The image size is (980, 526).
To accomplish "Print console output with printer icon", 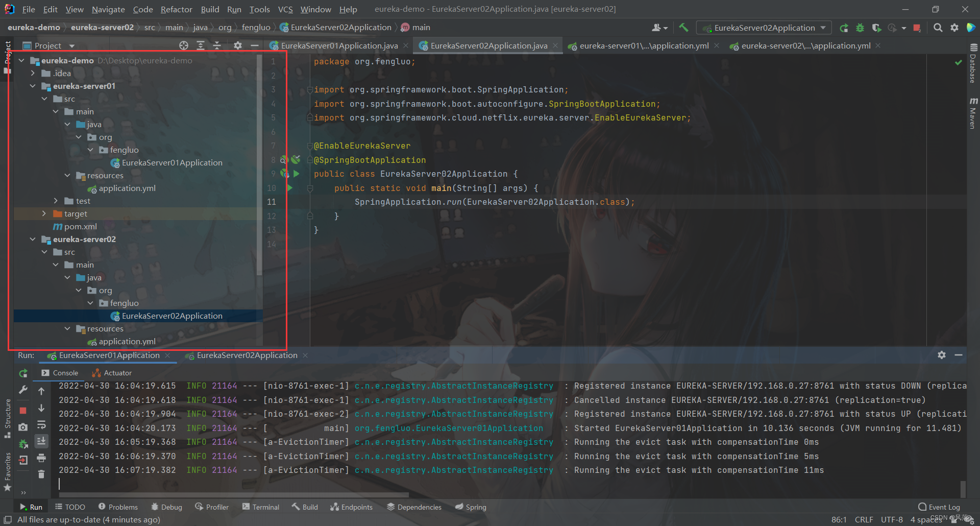I will point(41,458).
